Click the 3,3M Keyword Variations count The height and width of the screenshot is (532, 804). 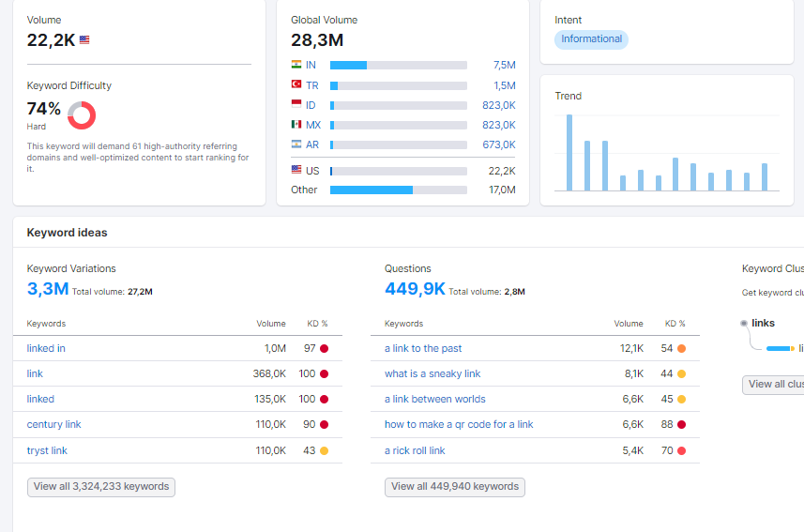[48, 289]
